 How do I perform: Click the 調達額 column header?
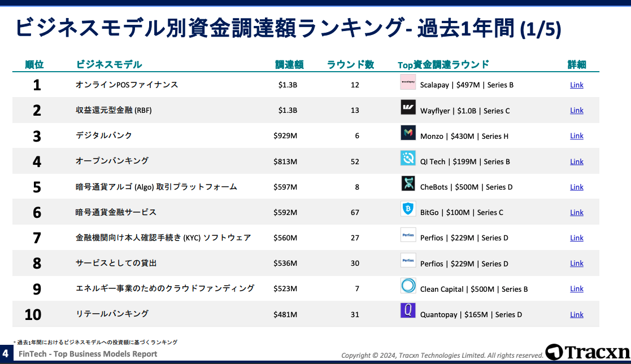(x=289, y=64)
